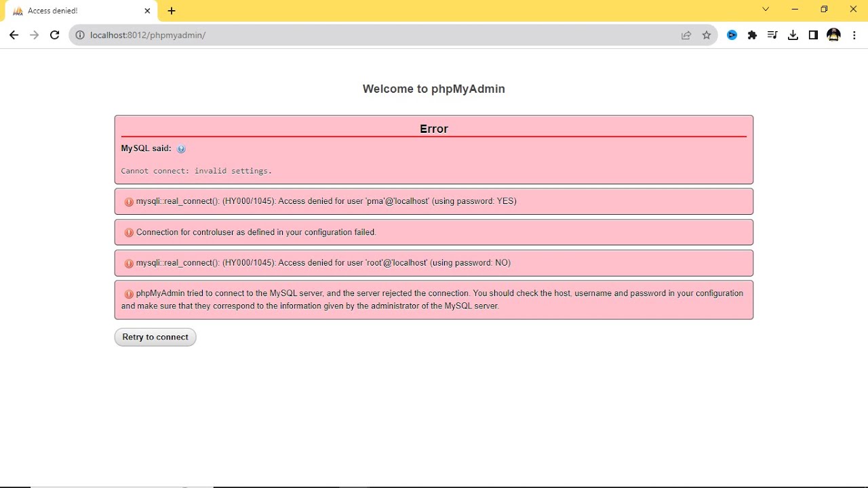The image size is (868, 488).
Task: Click the error icon beside controluser message
Action: [129, 232]
